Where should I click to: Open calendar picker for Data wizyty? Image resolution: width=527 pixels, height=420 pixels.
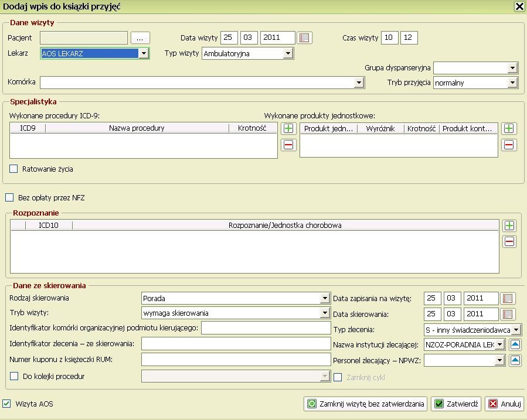click(304, 37)
